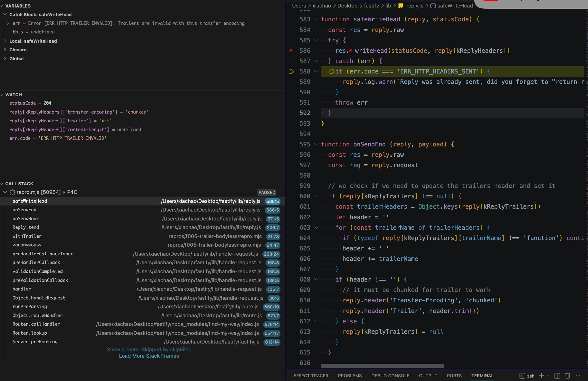Select the onSendHook stack frame
The image size is (588, 381).
143,219
